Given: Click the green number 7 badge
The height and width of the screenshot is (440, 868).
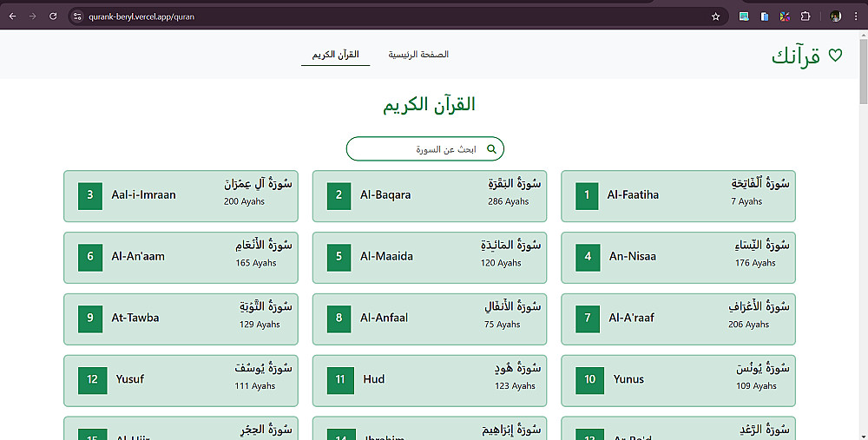Looking at the screenshot, I should click(588, 319).
